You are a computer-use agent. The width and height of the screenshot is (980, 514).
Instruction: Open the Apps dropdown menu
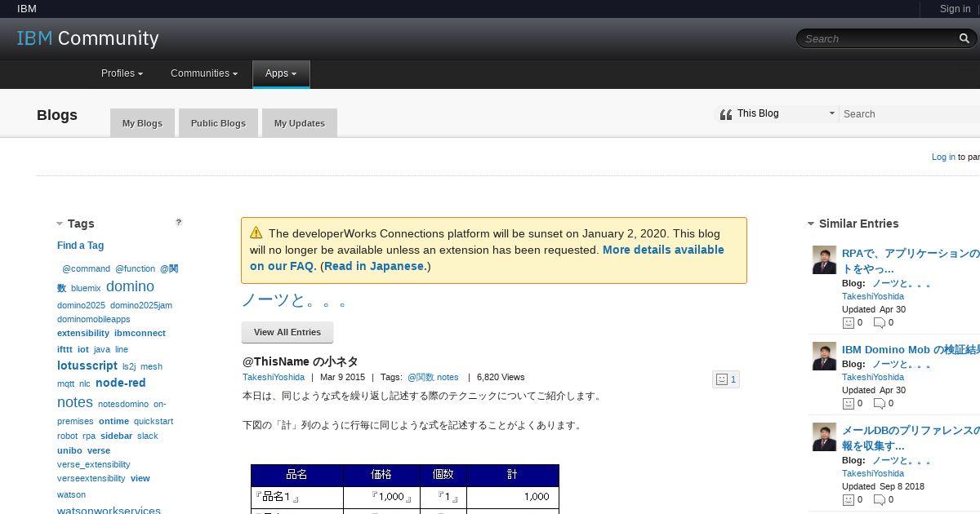pyautogui.click(x=281, y=73)
